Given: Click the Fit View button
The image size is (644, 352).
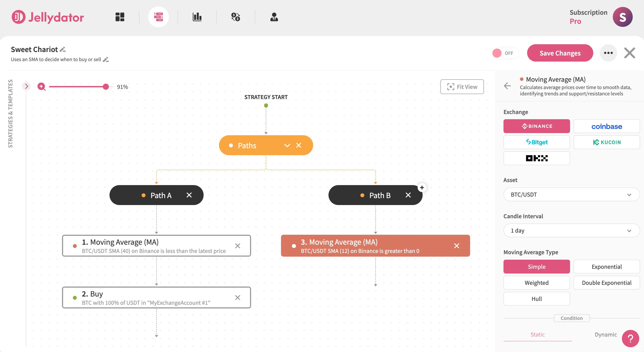Looking at the screenshot, I should tap(462, 87).
